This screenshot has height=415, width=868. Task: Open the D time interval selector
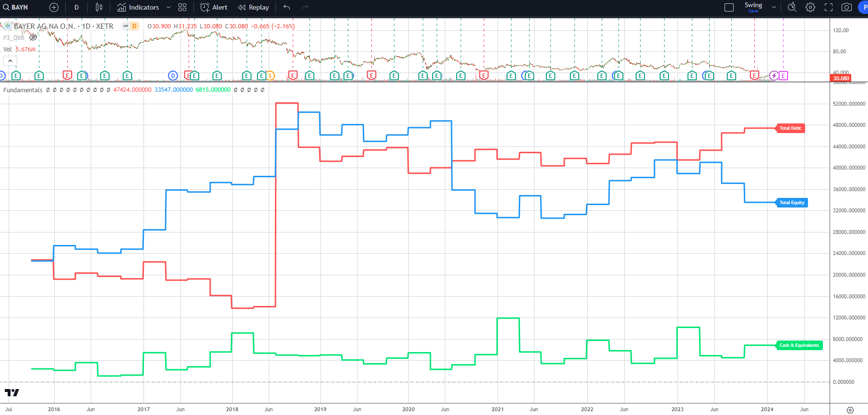(76, 7)
